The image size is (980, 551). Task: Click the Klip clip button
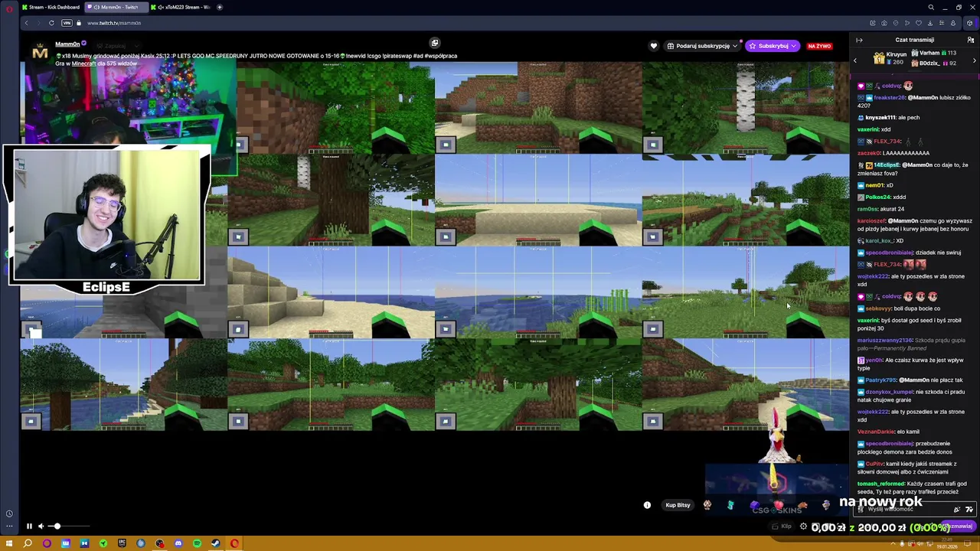coord(781,527)
